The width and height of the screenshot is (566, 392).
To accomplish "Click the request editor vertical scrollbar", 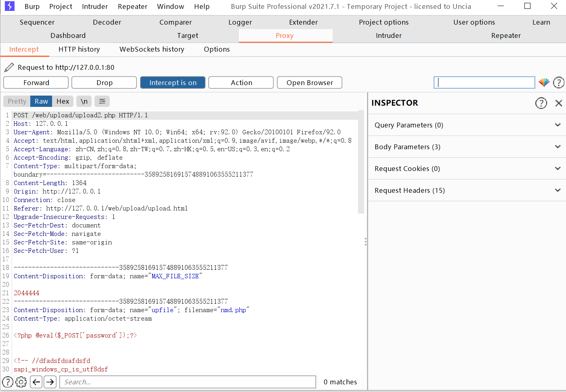I will (x=361, y=161).
